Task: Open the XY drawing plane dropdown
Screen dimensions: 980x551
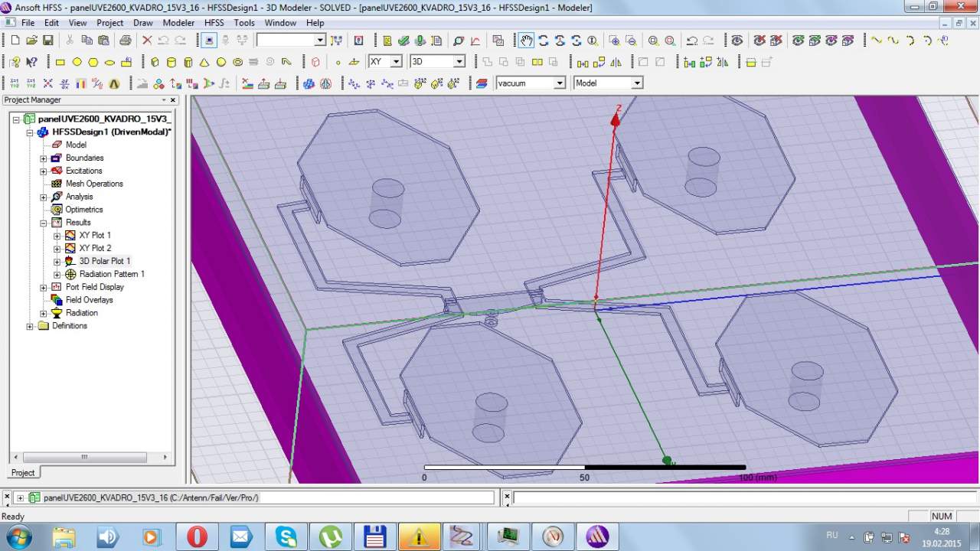Action: coord(396,61)
